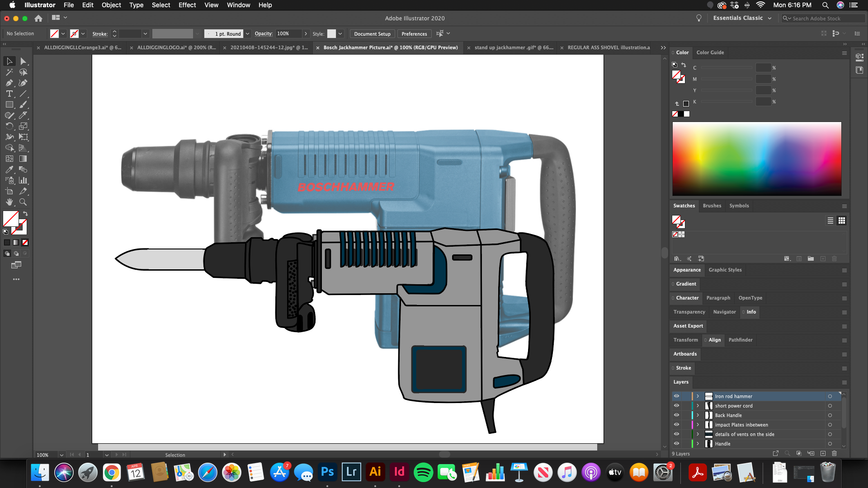The width and height of the screenshot is (868, 488).
Task: Select the Line Segment tool
Action: tap(23, 94)
